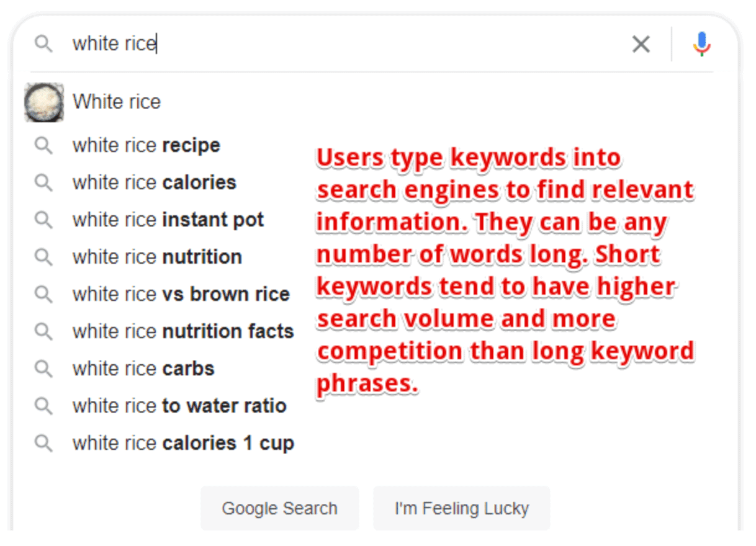Clear the search box with the X icon

pos(641,44)
